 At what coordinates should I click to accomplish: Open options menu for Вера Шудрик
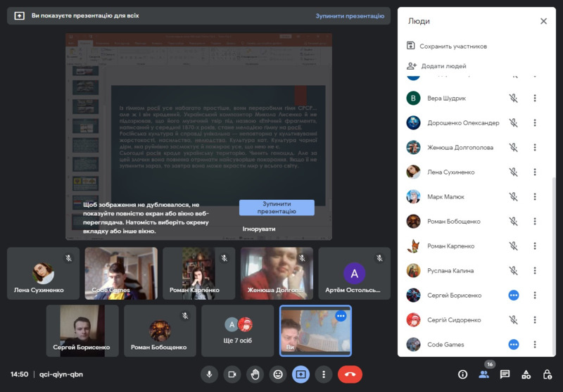[535, 99]
